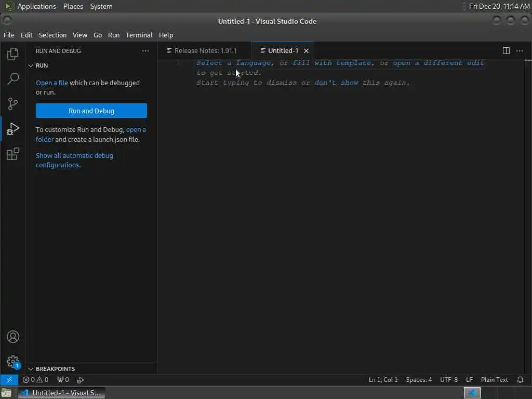The image size is (532, 399).
Task: Click the 'Open a file' link
Action: pyautogui.click(x=52, y=83)
